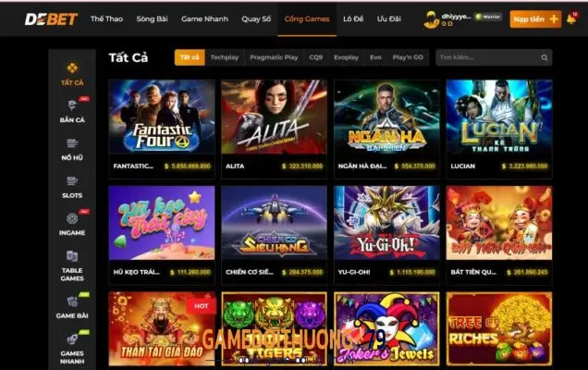Open the Bắn Cá category icon
The image size is (588, 370).
[x=72, y=105]
